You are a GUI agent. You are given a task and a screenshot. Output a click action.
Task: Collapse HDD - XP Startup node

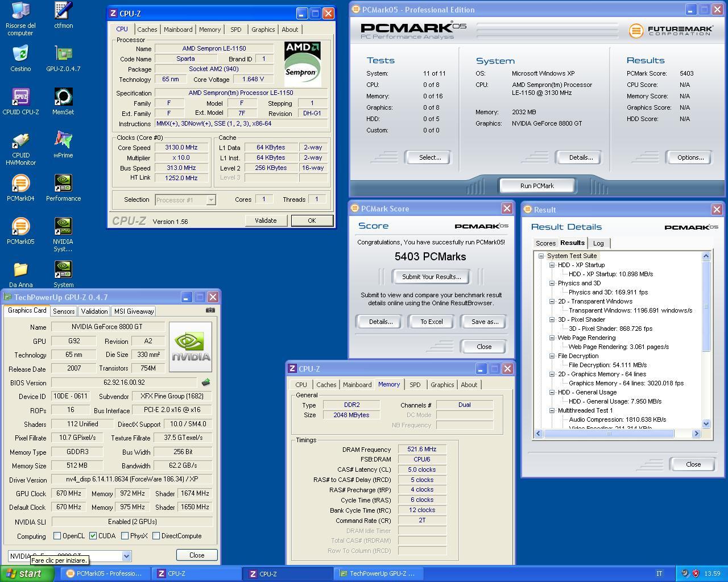552,265
